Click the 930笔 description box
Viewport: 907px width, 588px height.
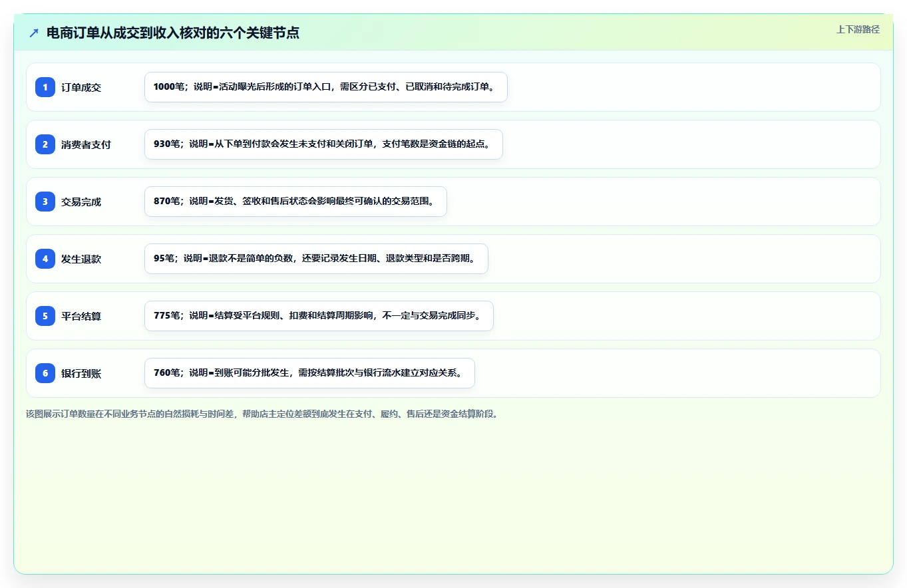point(323,144)
